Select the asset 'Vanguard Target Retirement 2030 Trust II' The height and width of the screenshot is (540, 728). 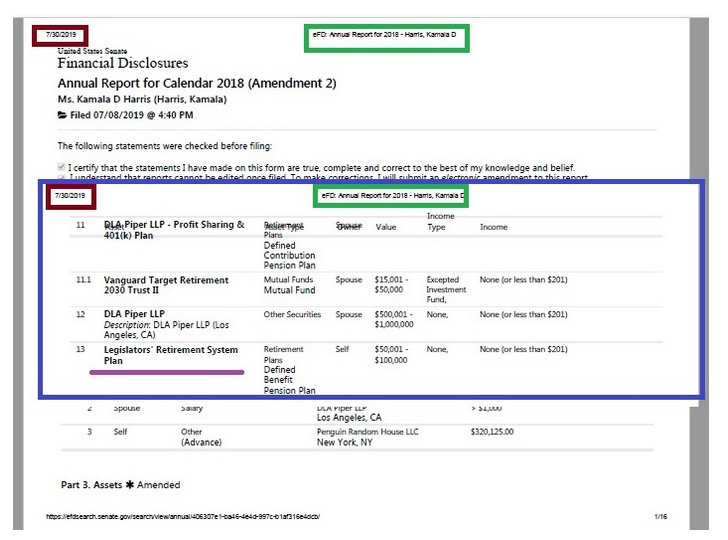click(166, 285)
